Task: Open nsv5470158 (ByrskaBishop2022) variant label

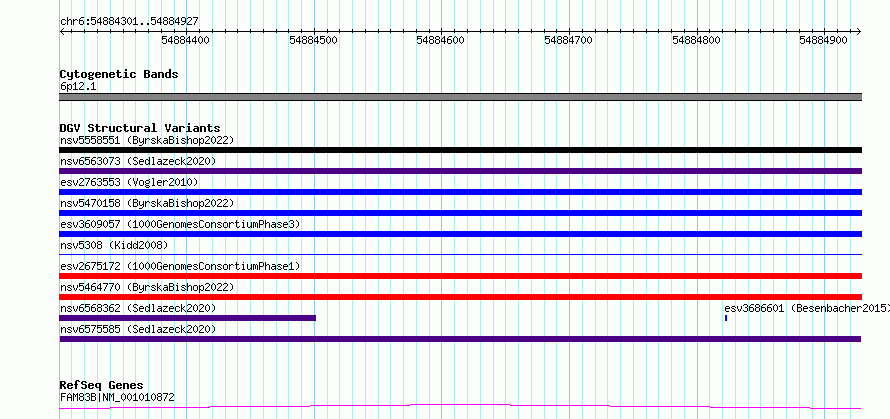Action: coord(146,203)
